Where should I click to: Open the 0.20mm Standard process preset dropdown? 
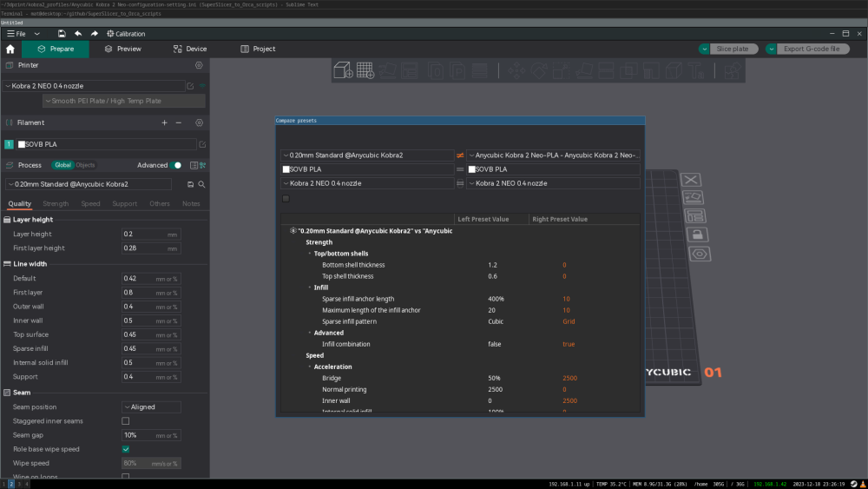click(89, 184)
